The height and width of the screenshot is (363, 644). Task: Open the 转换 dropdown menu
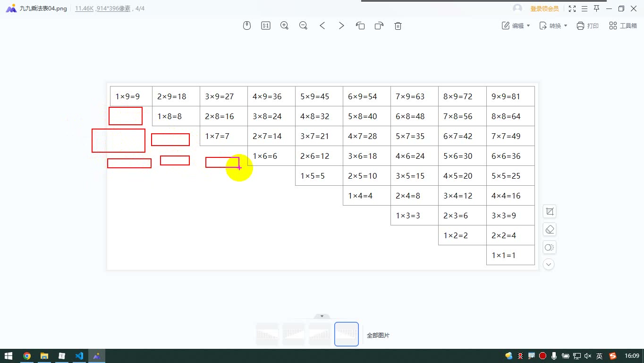click(553, 26)
